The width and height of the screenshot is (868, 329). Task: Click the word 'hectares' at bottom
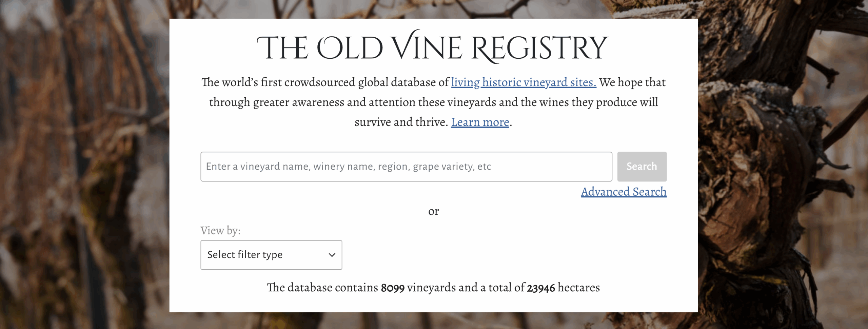coord(578,288)
